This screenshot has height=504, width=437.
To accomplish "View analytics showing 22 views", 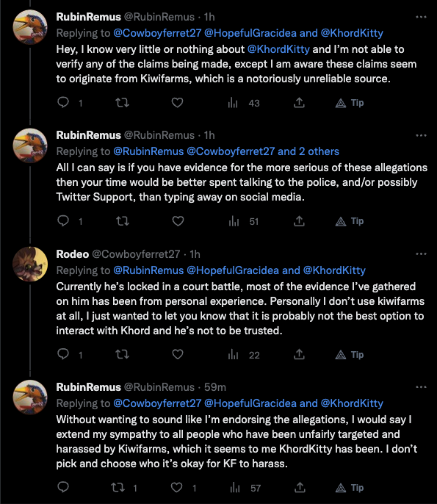I will [244, 355].
